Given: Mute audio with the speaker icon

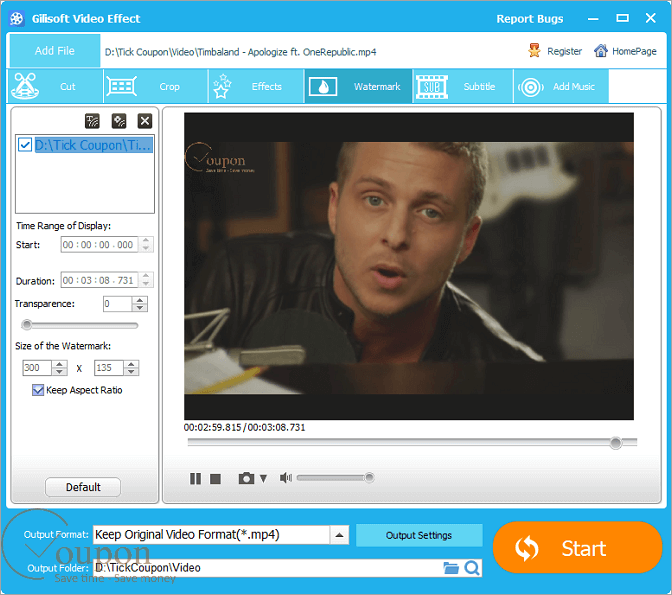Looking at the screenshot, I should click(285, 478).
